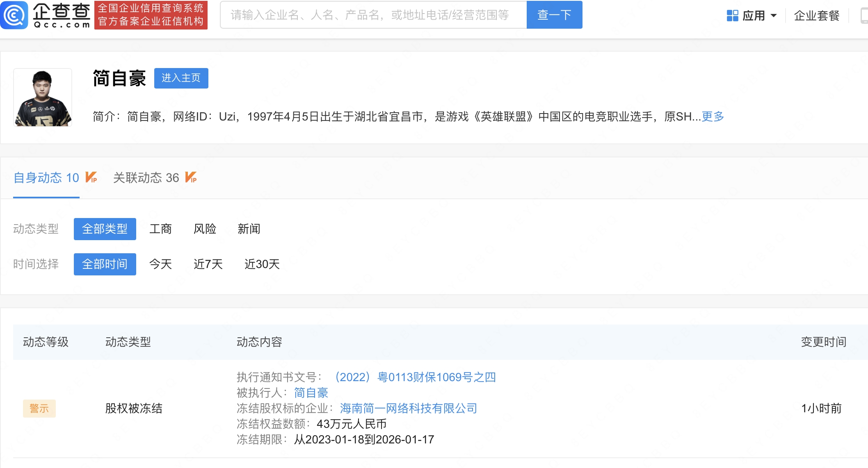Filter time to 今天
Screen dimensions: 868x468
tap(160, 264)
